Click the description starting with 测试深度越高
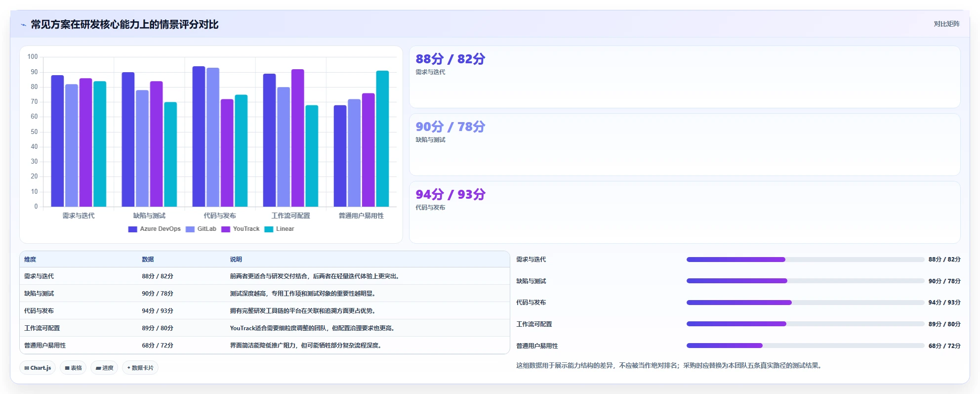 click(304, 294)
